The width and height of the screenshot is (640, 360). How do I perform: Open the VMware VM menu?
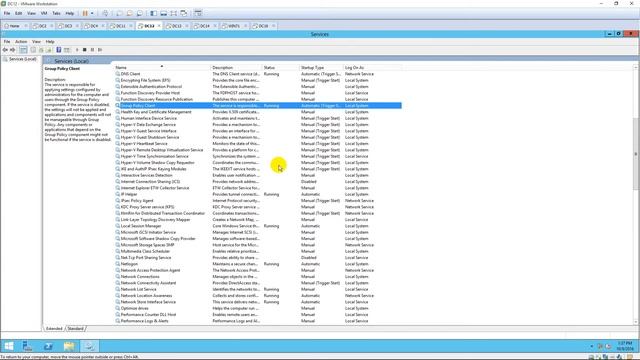coord(44,13)
